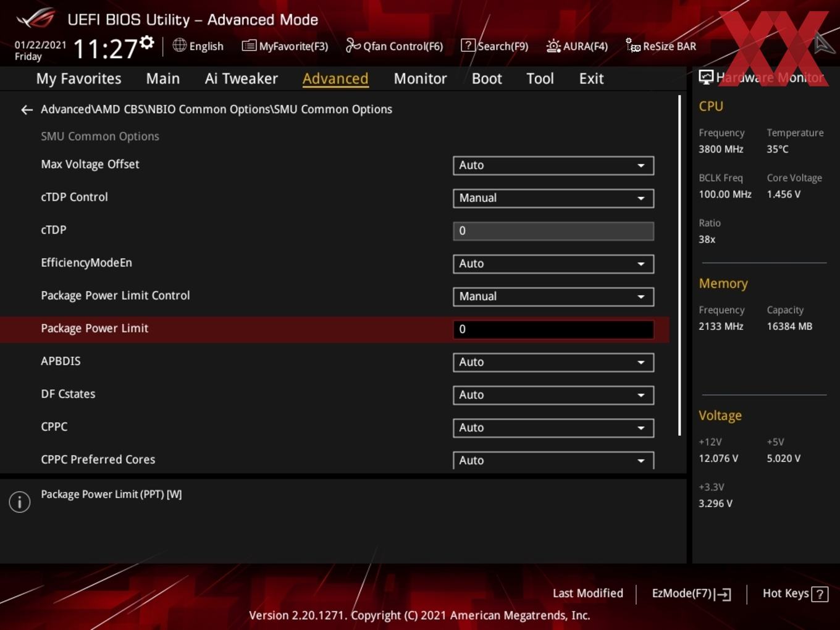Image resolution: width=840 pixels, height=630 pixels.
Task: Click the +12V reading 12.076 V
Action: 718,458
